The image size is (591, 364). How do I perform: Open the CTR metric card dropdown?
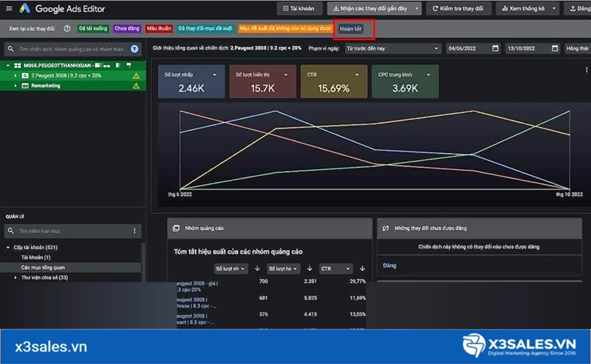(x=357, y=75)
